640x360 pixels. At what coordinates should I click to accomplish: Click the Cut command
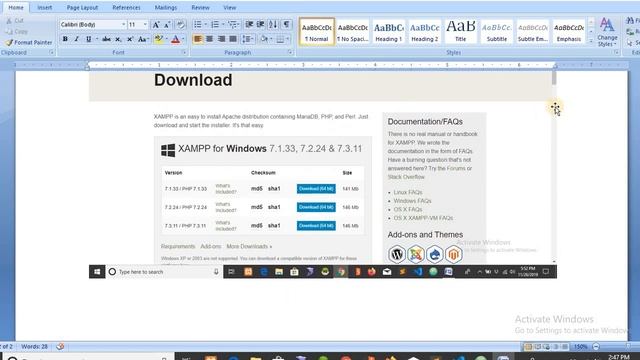point(15,20)
